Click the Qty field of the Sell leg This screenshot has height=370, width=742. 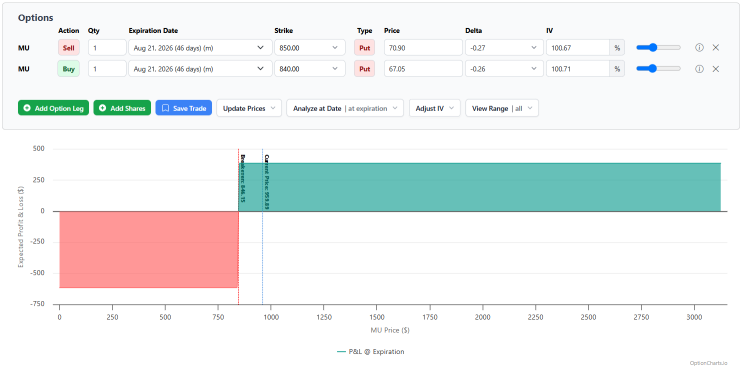107,47
